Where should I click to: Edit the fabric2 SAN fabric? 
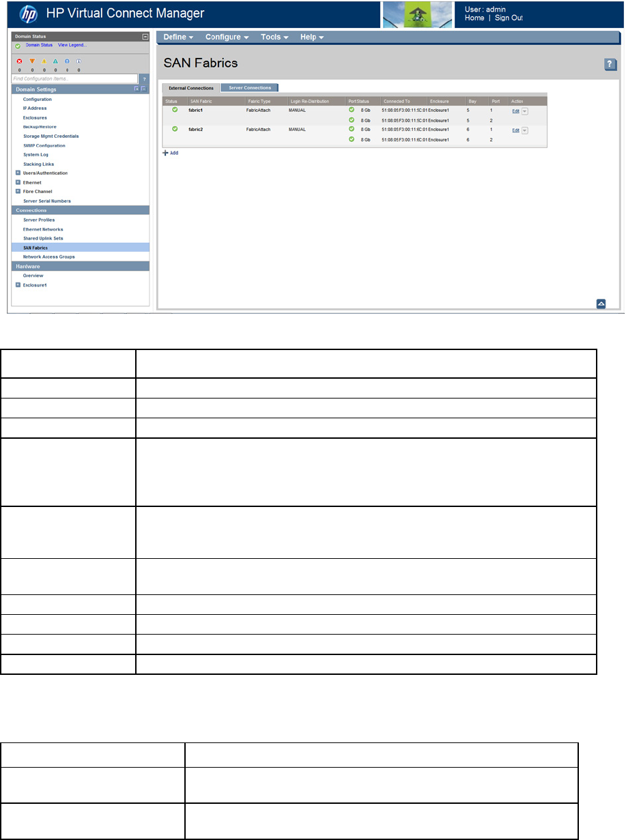coord(516,130)
